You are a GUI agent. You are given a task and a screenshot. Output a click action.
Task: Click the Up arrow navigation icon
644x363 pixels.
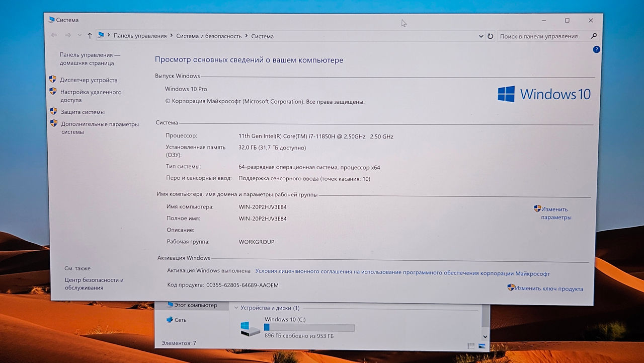click(90, 36)
